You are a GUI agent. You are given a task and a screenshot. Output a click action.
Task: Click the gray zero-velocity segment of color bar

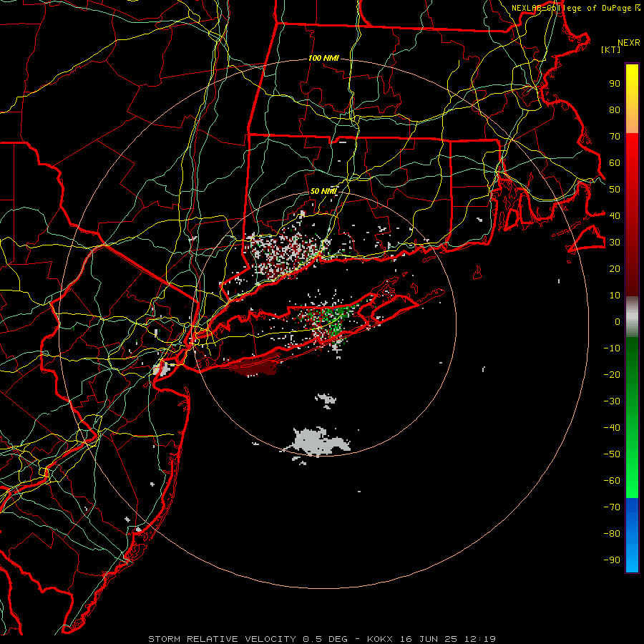[632, 317]
